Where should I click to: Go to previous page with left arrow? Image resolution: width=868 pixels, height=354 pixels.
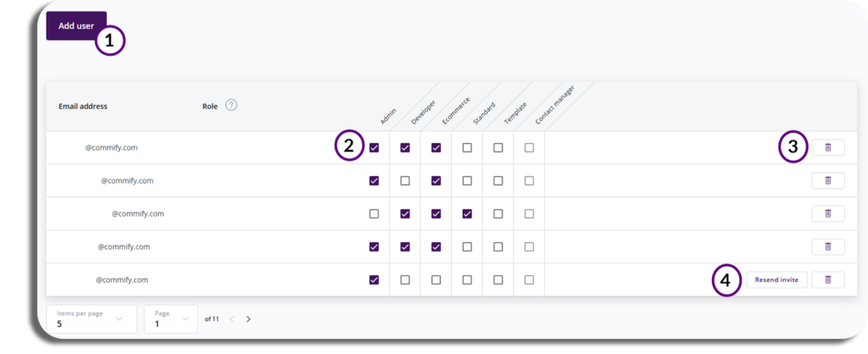(232, 319)
